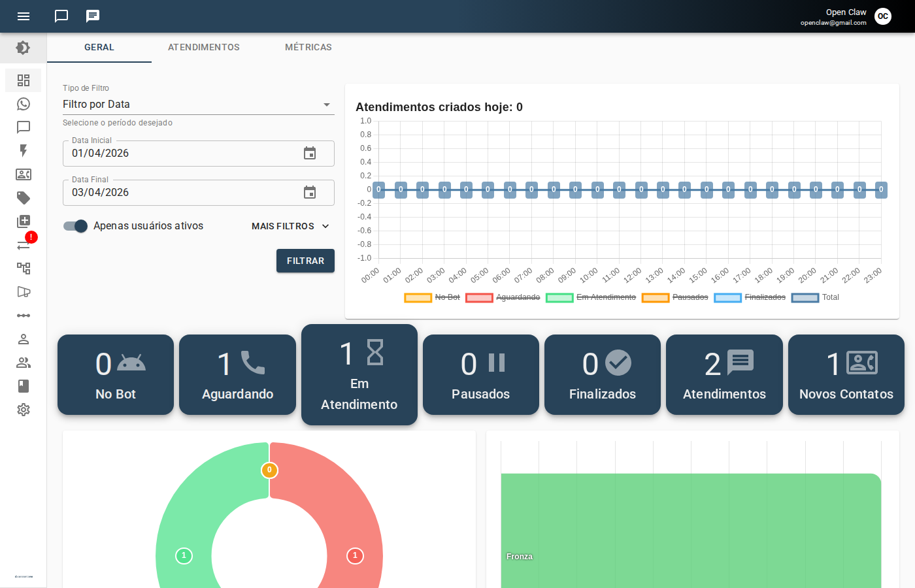Expand the MAIS FILTROS section

tap(290, 226)
